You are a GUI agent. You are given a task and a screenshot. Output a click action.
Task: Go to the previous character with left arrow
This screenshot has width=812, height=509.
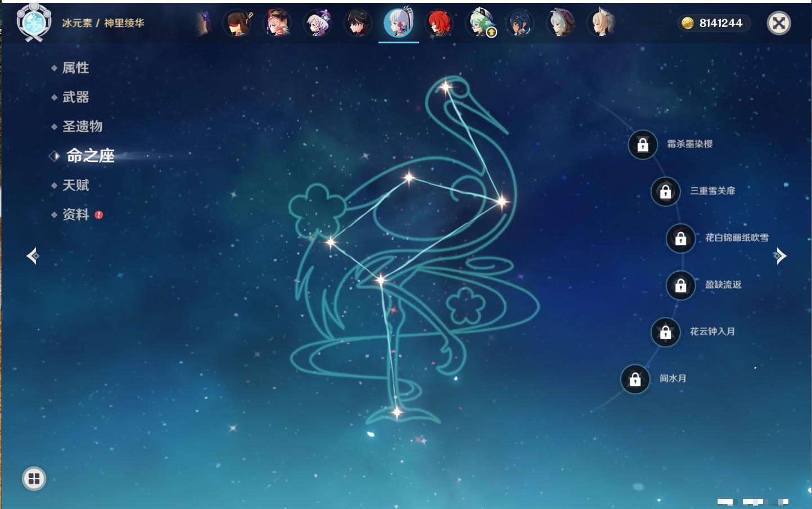(x=33, y=256)
